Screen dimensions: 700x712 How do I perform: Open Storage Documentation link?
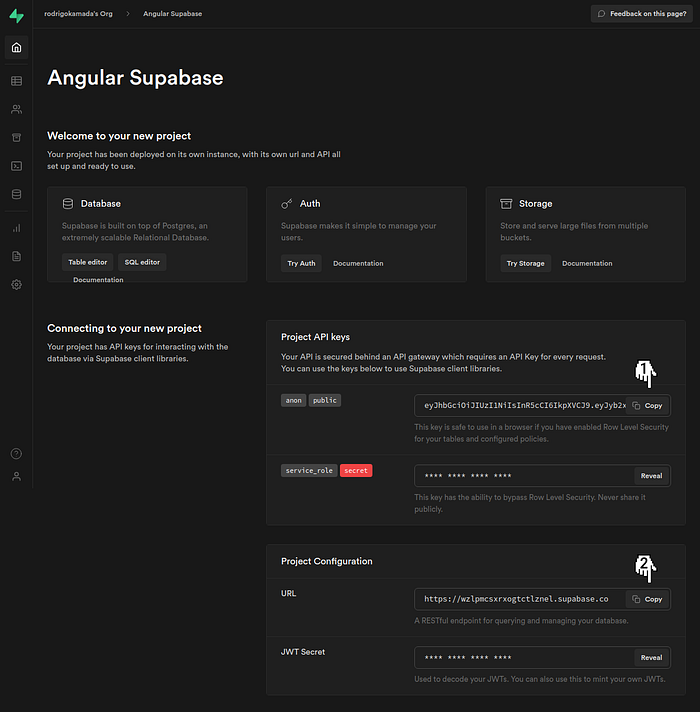pos(587,263)
